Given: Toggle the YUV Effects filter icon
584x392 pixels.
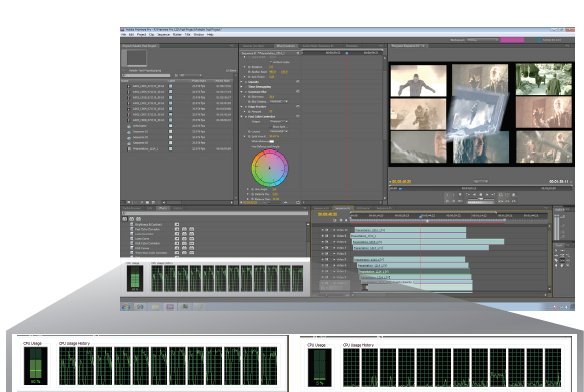Looking at the screenshot, I should pos(139,219).
